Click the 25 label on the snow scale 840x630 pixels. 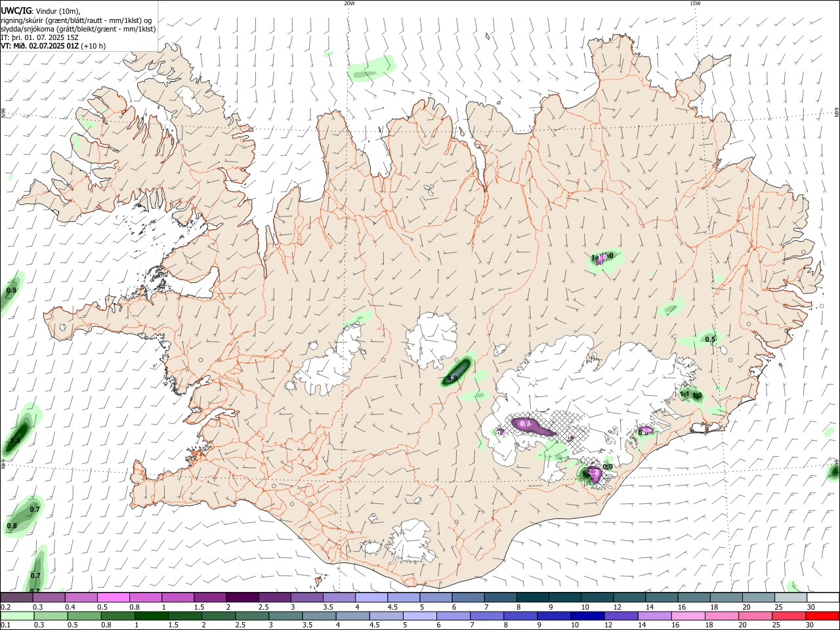coord(779,607)
